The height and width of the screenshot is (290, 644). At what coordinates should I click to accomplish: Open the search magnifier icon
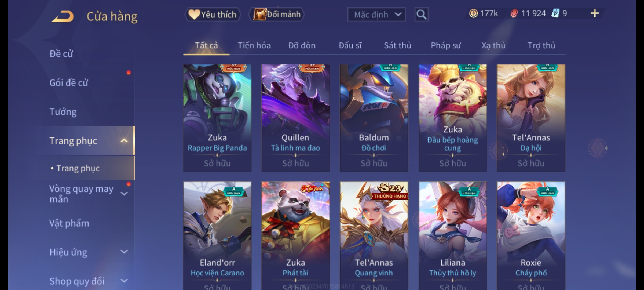(x=421, y=15)
